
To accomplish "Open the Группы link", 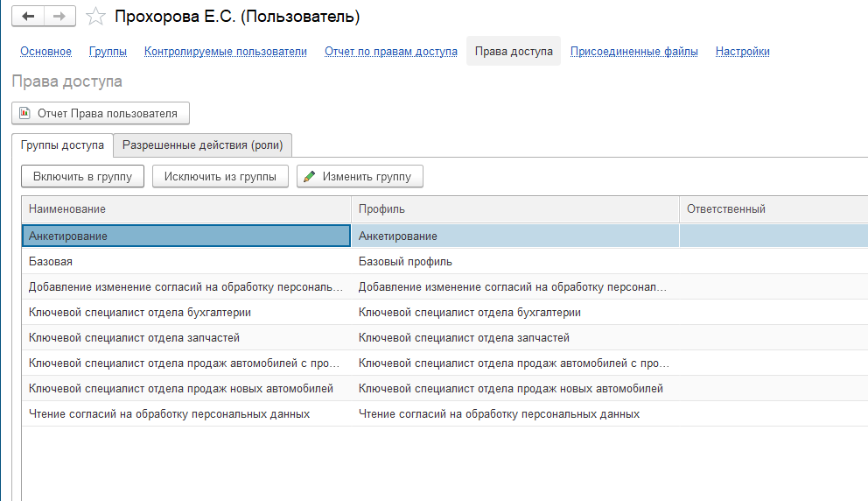I will [108, 51].
